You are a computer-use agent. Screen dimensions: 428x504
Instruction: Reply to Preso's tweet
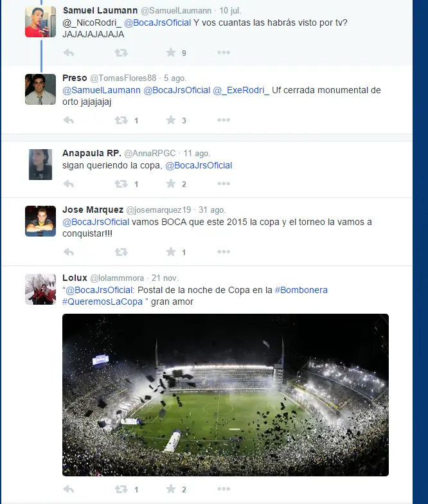(68, 120)
